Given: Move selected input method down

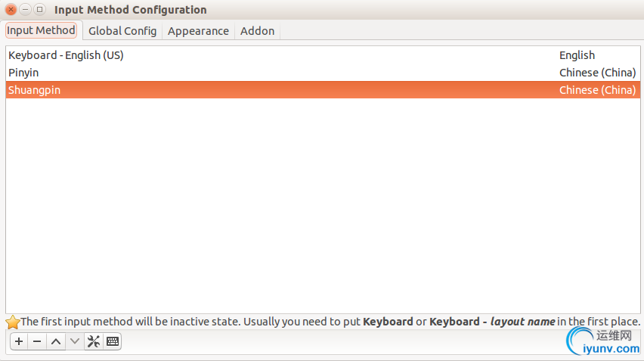Looking at the screenshot, I should [75, 341].
